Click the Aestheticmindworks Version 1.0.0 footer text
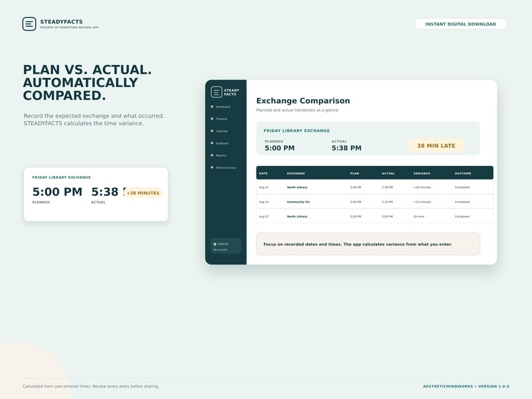This screenshot has width=532, height=399. pos(466,386)
